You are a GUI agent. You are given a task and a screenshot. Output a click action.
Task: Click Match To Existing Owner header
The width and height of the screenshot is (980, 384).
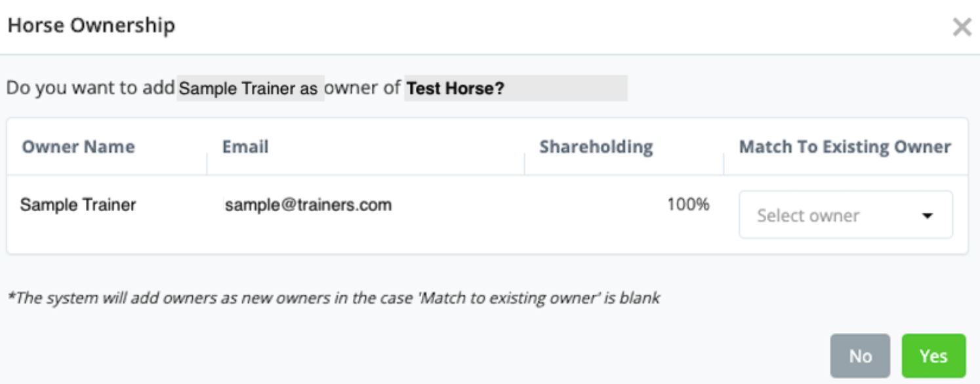[844, 147]
